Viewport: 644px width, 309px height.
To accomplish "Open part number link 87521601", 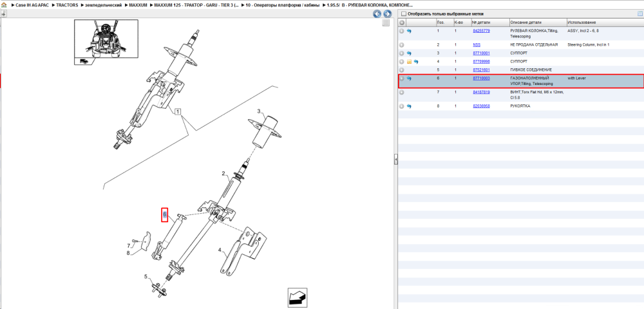I will click(481, 70).
